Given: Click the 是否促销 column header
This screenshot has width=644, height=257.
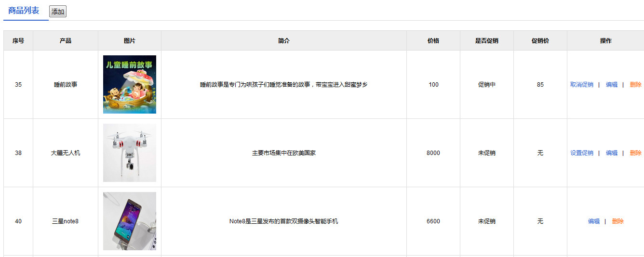Looking at the screenshot, I should (487, 41).
